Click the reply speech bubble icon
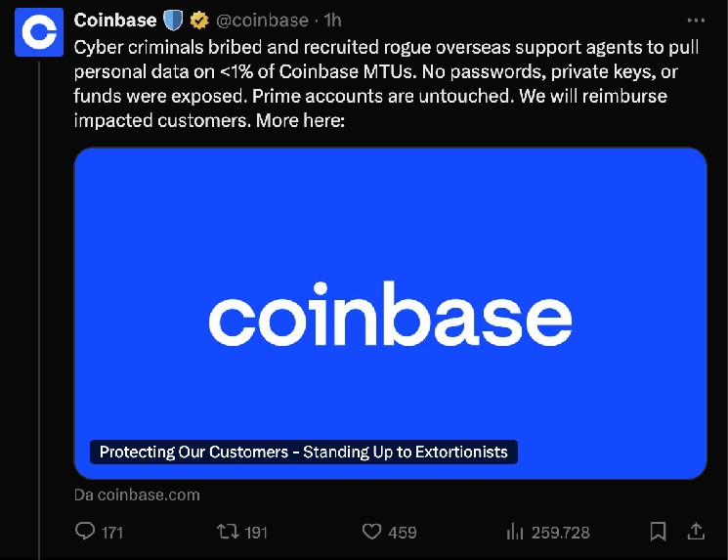The image size is (728, 560). tap(86, 532)
